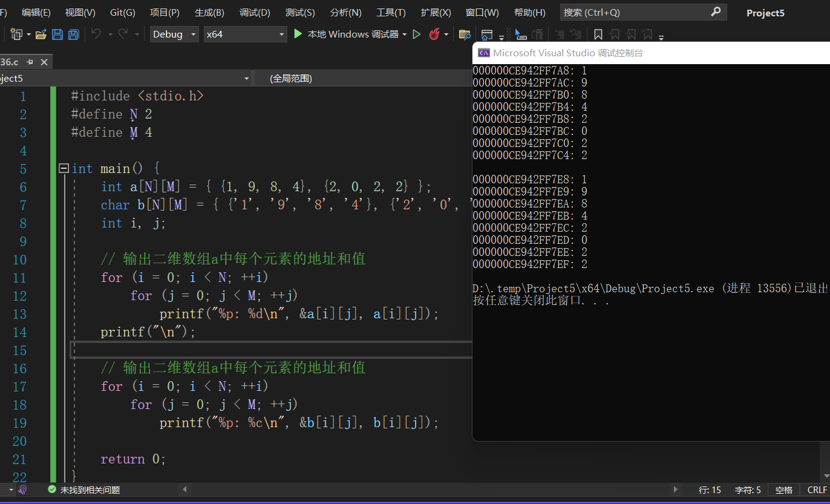830x504 pixels.
Task: Go to the previous bookmark icon
Action: tap(615, 34)
